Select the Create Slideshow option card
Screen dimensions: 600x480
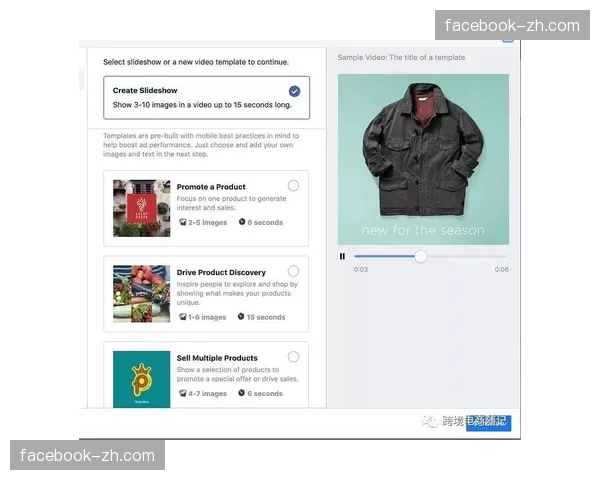[206, 98]
